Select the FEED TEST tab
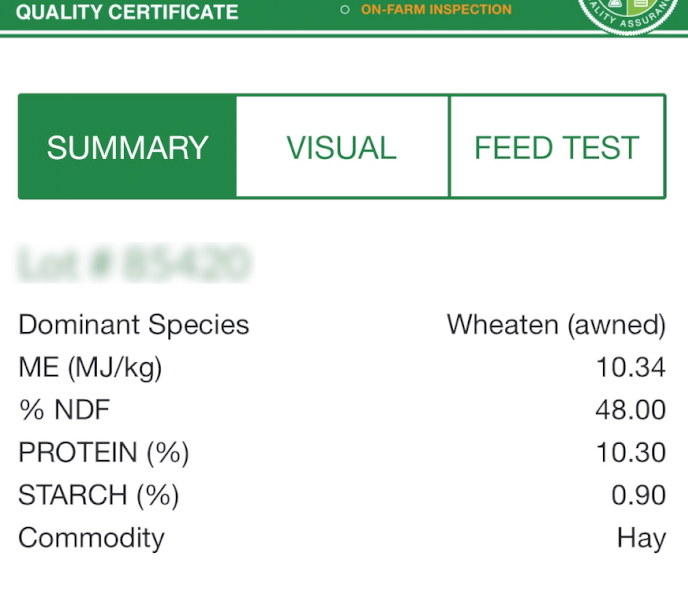 556,148
